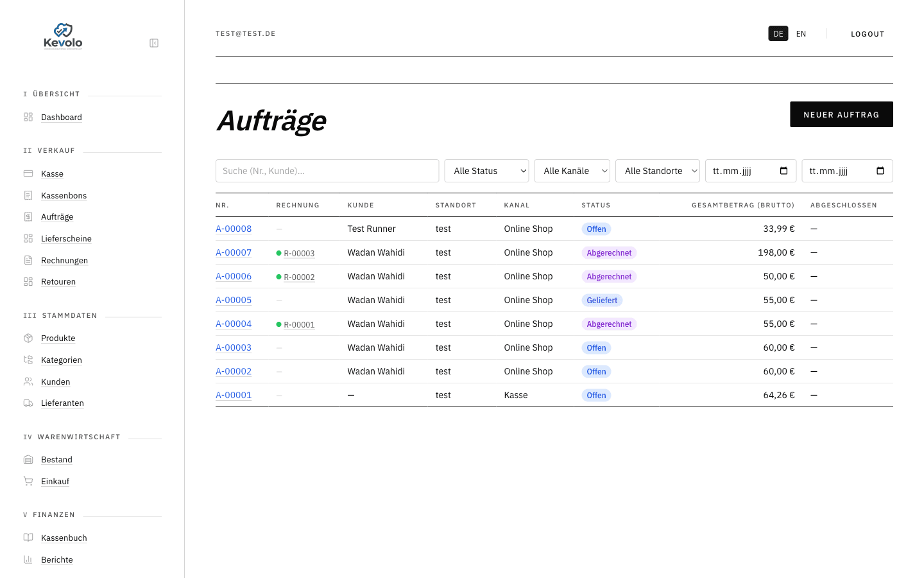
Task: Click the Berichte chart icon
Action: (28, 559)
